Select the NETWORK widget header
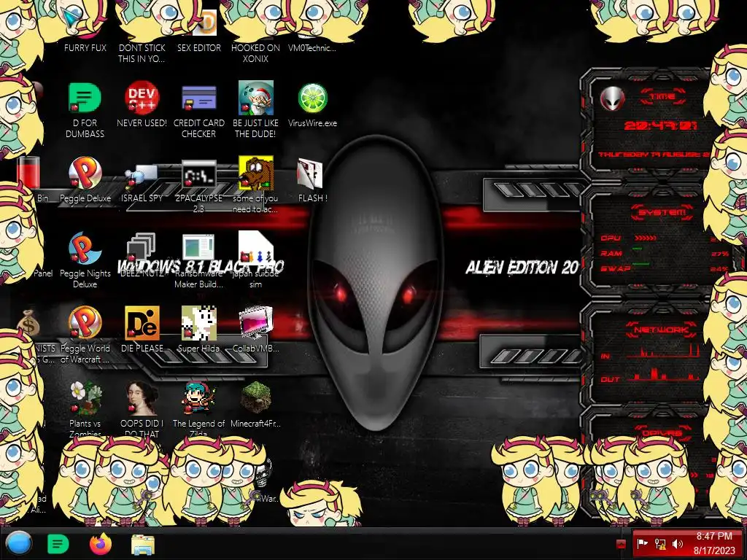This screenshot has height=560, width=747. pyautogui.click(x=661, y=330)
